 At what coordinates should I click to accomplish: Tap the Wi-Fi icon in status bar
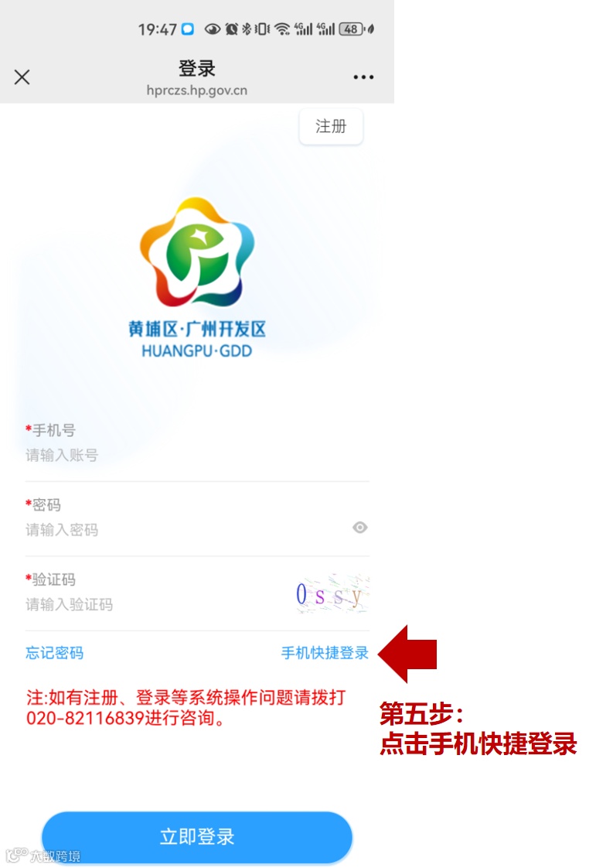282,29
